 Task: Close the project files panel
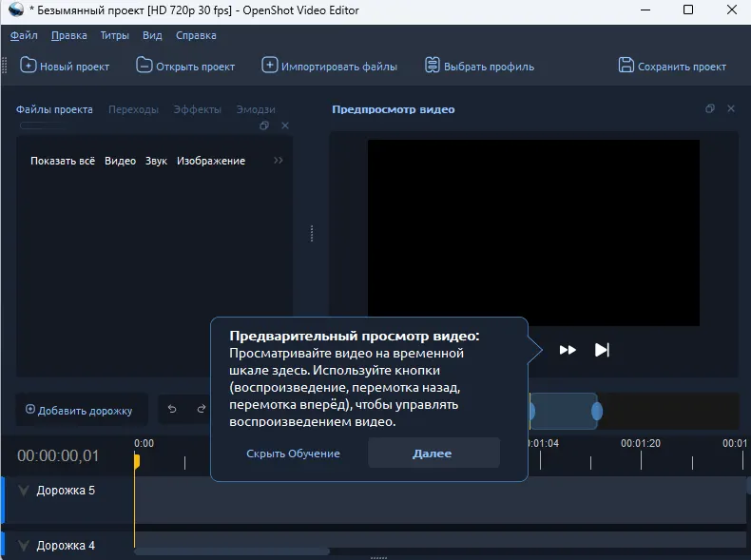point(285,126)
